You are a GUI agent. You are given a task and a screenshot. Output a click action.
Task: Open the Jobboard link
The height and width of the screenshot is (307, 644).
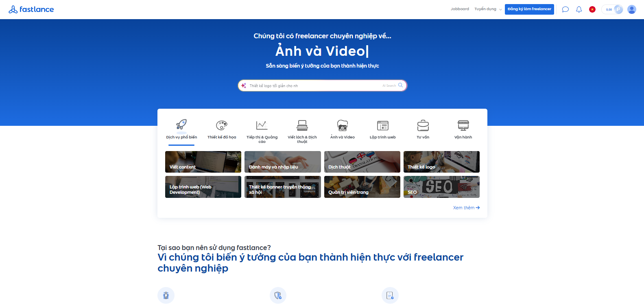click(460, 9)
